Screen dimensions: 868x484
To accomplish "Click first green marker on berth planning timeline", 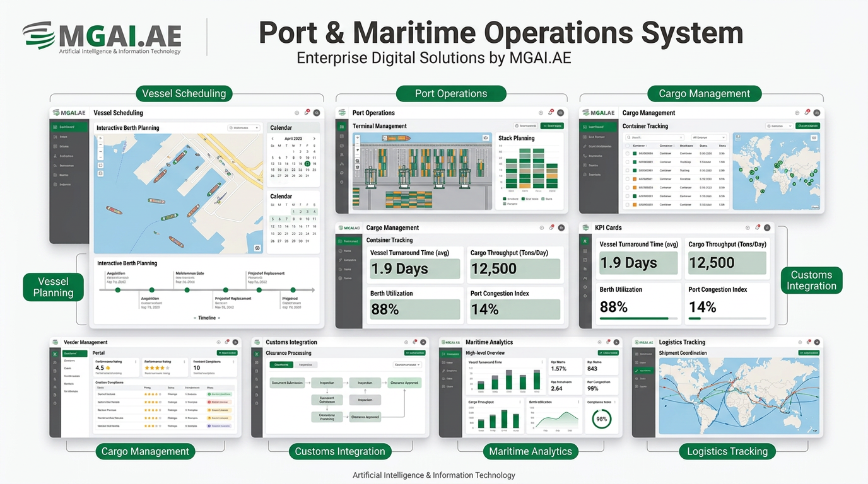I will click(x=118, y=290).
